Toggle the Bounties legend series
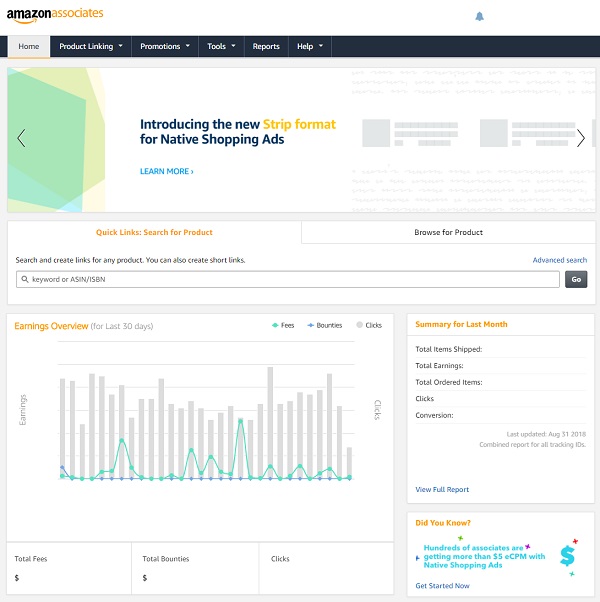 point(325,325)
